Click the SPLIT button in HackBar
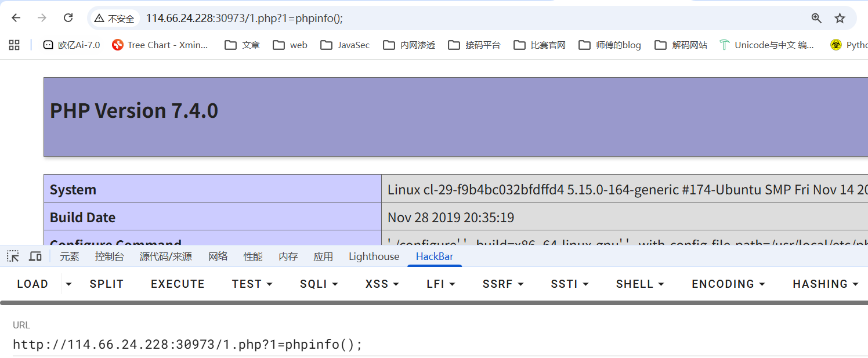The height and width of the screenshot is (358, 868). pos(107,284)
